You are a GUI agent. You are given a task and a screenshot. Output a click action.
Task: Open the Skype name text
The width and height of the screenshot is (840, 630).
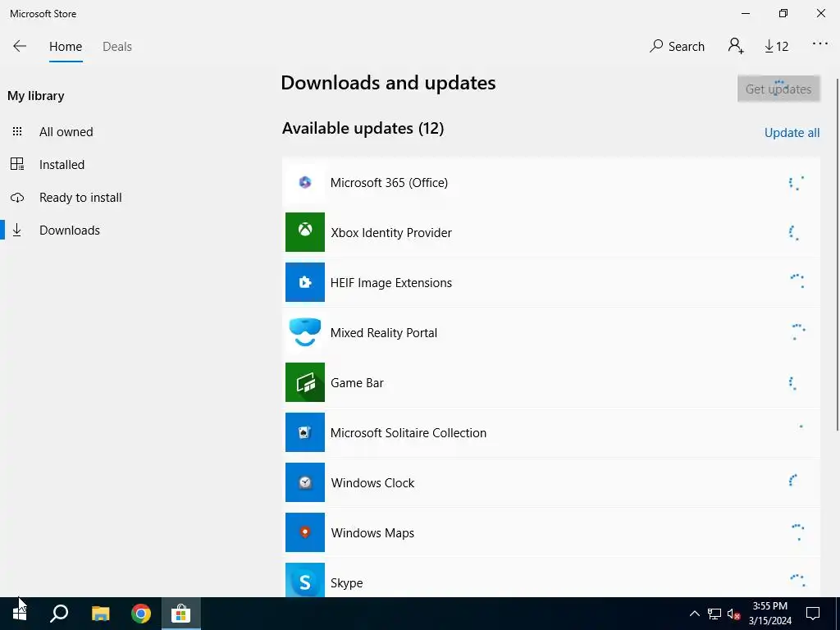tap(347, 583)
